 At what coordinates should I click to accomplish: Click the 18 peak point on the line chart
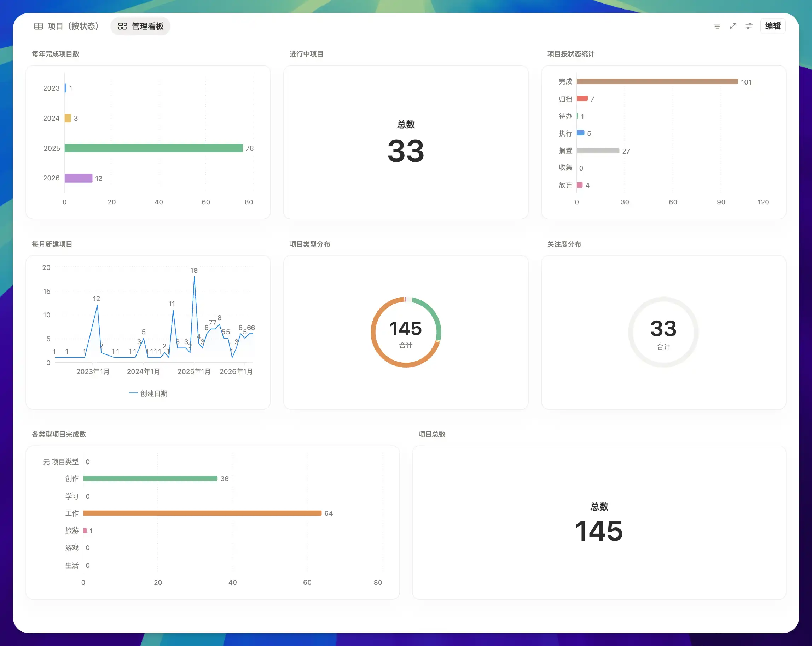tap(195, 277)
